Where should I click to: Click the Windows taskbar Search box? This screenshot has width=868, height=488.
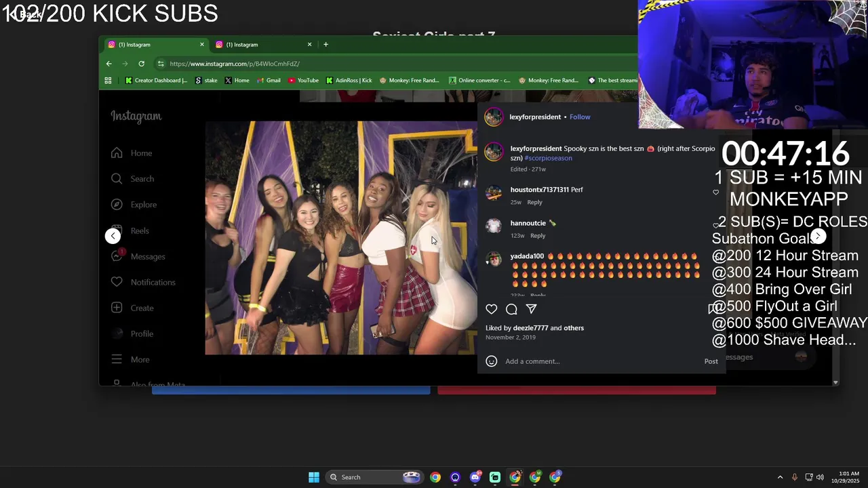(374, 477)
